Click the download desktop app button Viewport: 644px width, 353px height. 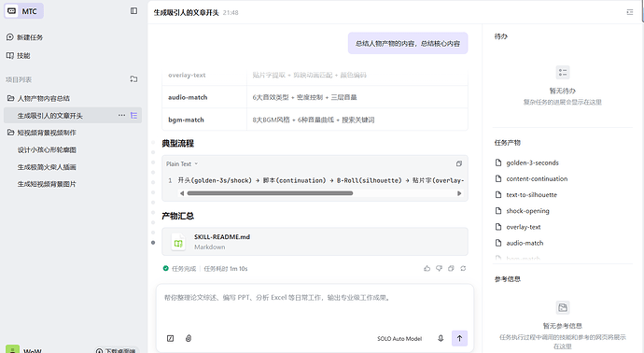tap(117, 350)
